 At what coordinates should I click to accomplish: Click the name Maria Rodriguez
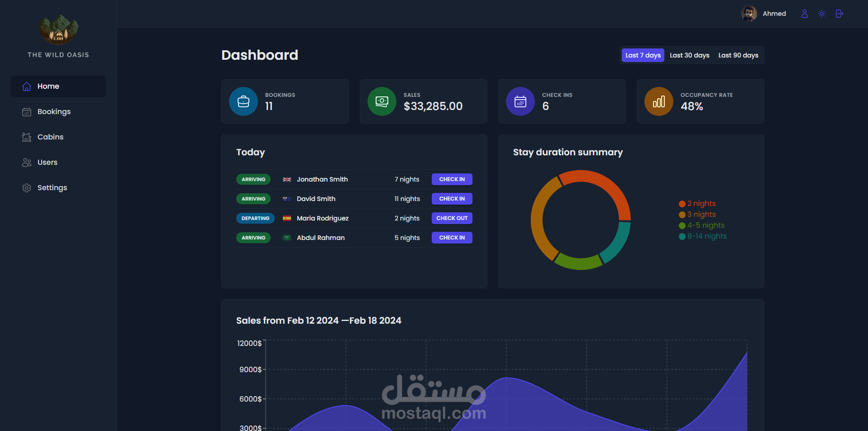click(323, 219)
